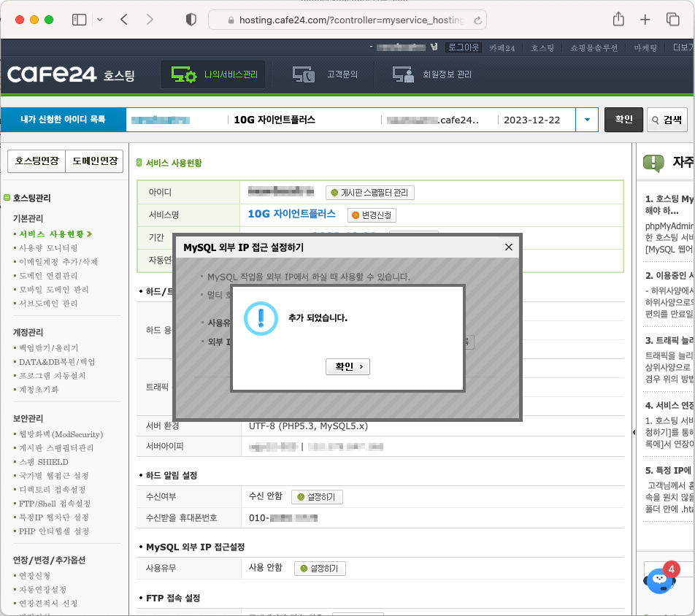Image resolution: width=695 pixels, height=616 pixels.
Task: Open the 고객문의 menu
Action: 324,74
